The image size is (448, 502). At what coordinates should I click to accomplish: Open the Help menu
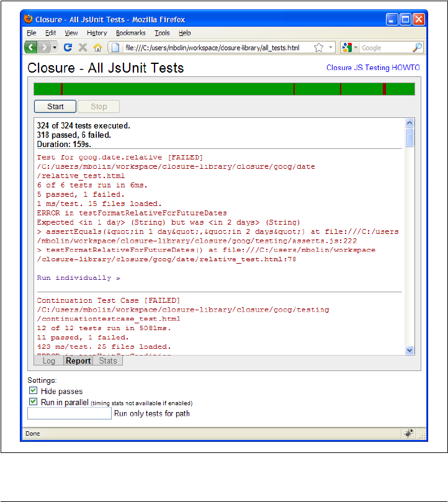coord(185,33)
